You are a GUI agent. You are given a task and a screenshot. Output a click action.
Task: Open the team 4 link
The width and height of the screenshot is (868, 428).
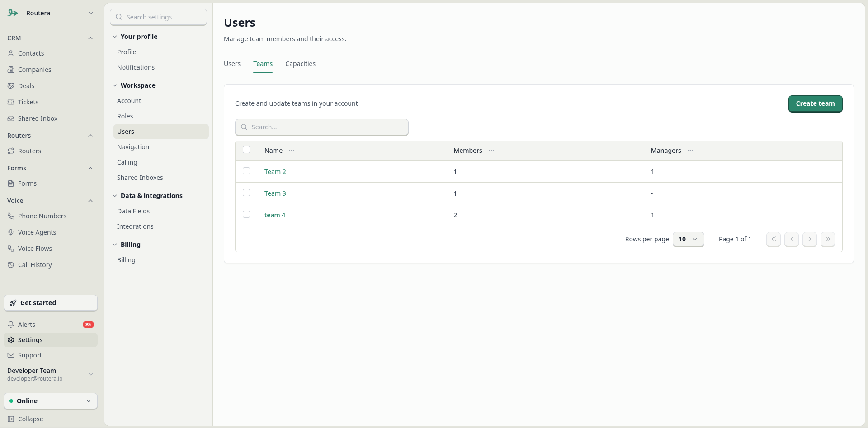point(275,215)
